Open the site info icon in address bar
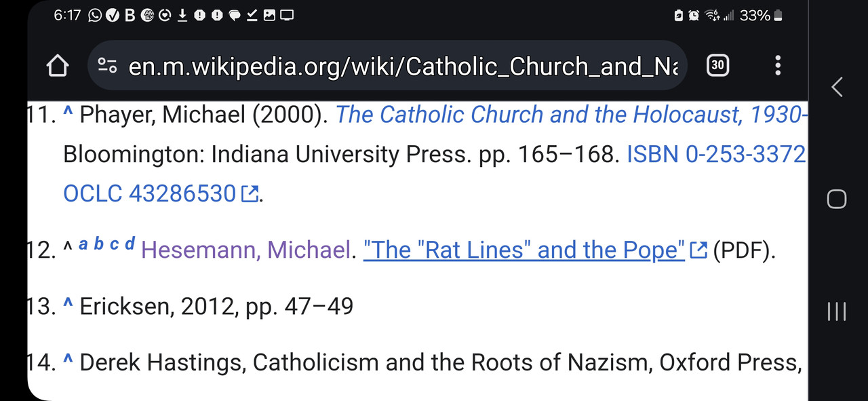The width and height of the screenshot is (868, 401). coord(107,66)
